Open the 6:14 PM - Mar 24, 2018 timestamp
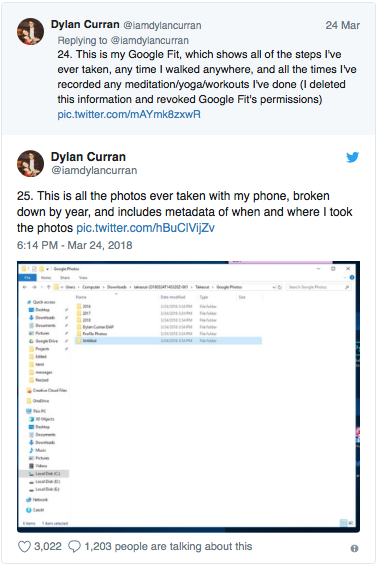The width and height of the screenshot is (377, 564). pos(74,245)
